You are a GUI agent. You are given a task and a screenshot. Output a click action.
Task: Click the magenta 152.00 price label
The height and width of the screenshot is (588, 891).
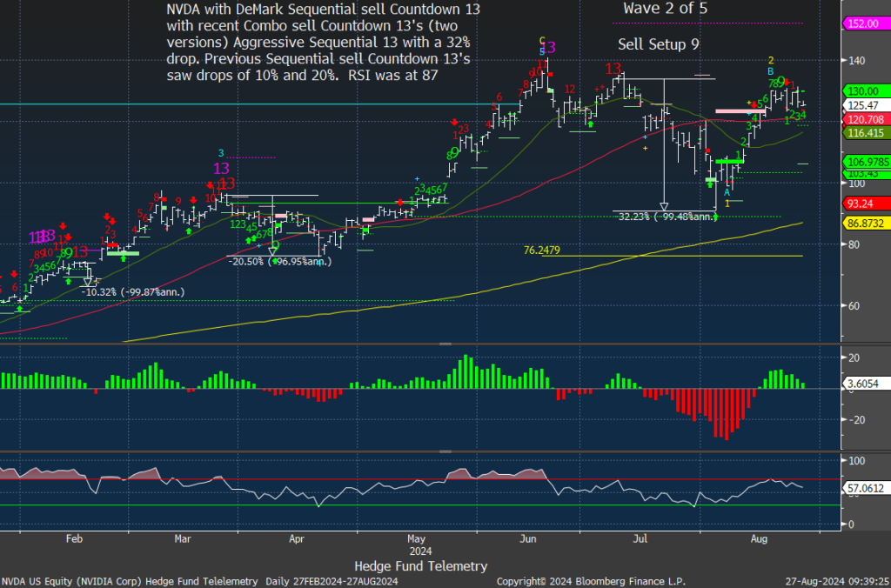click(x=866, y=23)
